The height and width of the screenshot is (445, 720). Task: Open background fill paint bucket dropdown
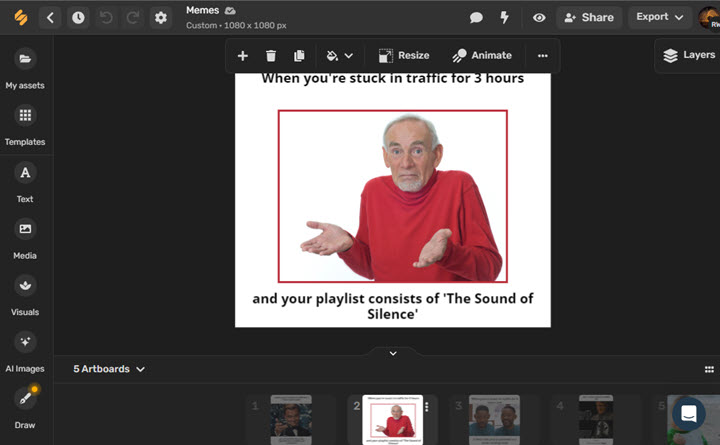point(339,56)
